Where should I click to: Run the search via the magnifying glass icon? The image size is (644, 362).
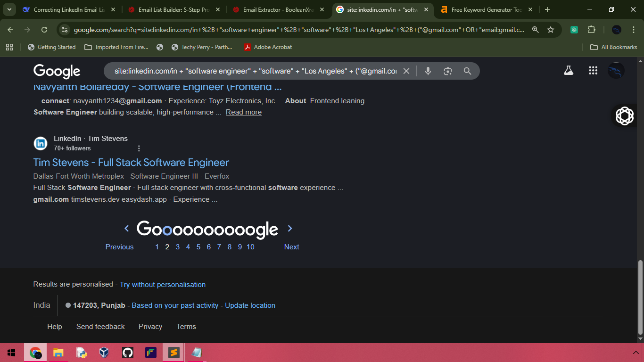pyautogui.click(x=467, y=71)
